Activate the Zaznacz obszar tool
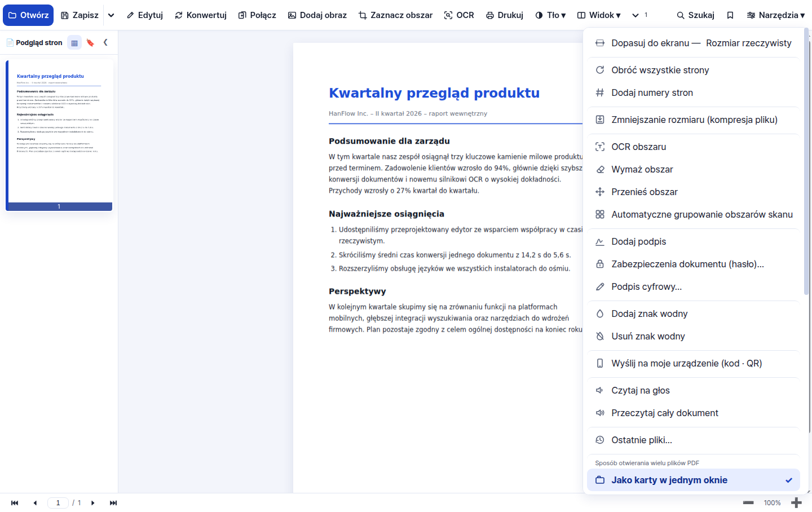 pos(396,15)
